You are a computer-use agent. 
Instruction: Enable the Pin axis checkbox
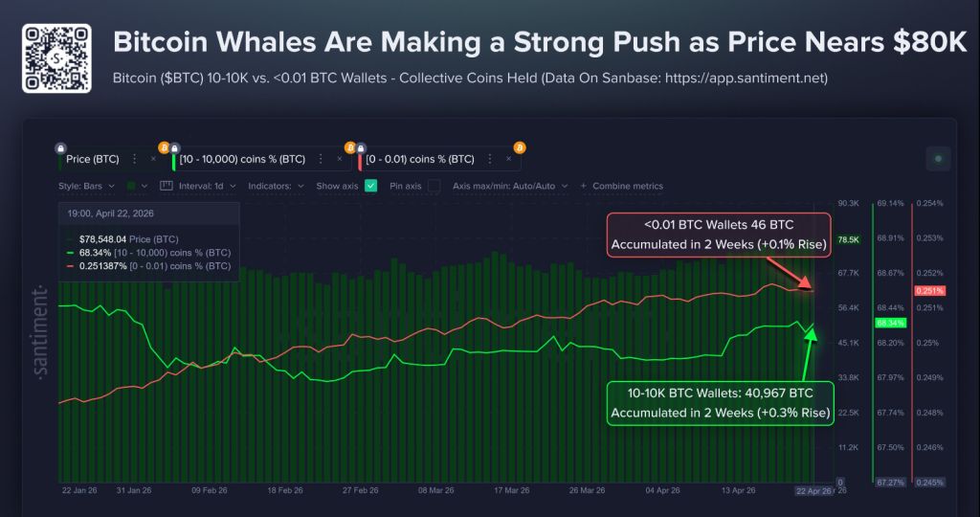click(x=434, y=186)
